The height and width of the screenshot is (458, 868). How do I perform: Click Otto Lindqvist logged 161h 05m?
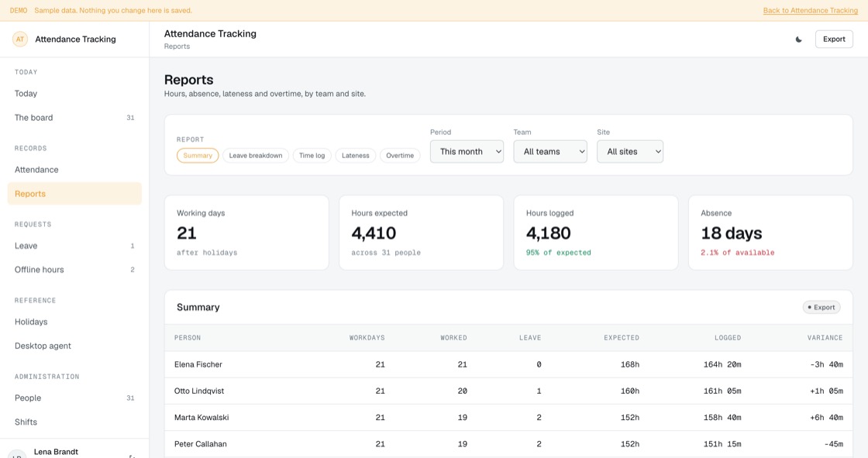[x=722, y=391]
